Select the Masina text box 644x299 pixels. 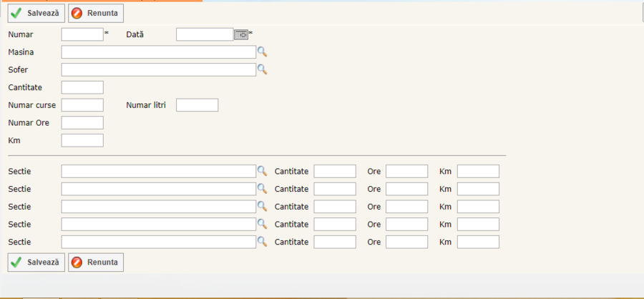pos(158,52)
